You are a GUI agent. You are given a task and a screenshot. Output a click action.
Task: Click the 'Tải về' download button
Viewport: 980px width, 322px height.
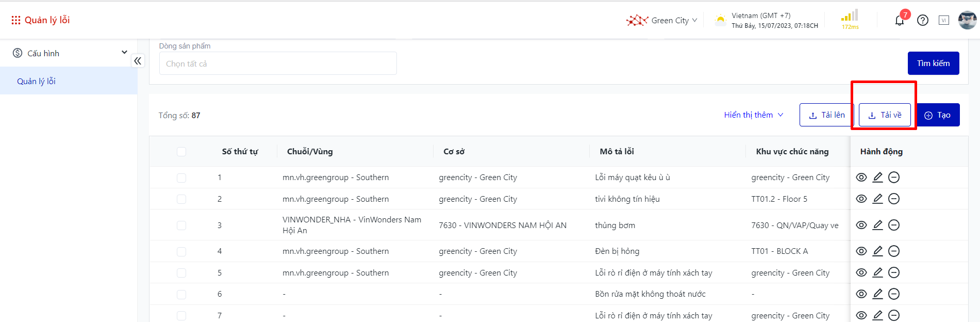pyautogui.click(x=885, y=115)
